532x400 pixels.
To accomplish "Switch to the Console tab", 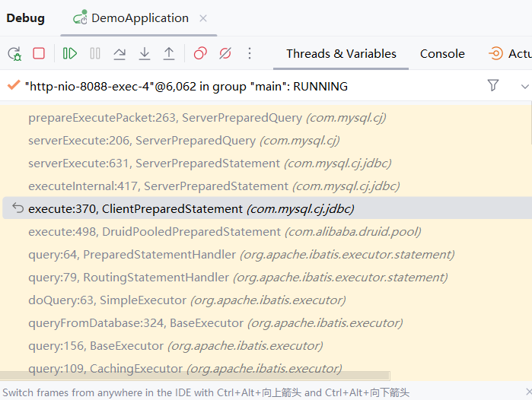I will click(x=442, y=54).
